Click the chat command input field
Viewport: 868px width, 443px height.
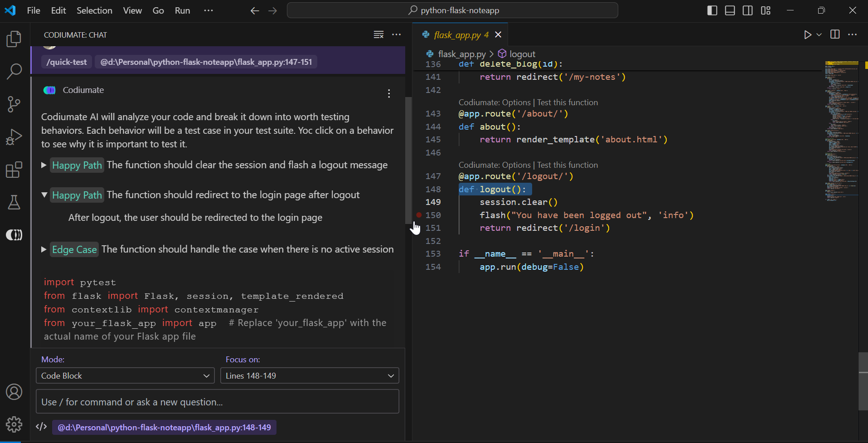pos(218,402)
